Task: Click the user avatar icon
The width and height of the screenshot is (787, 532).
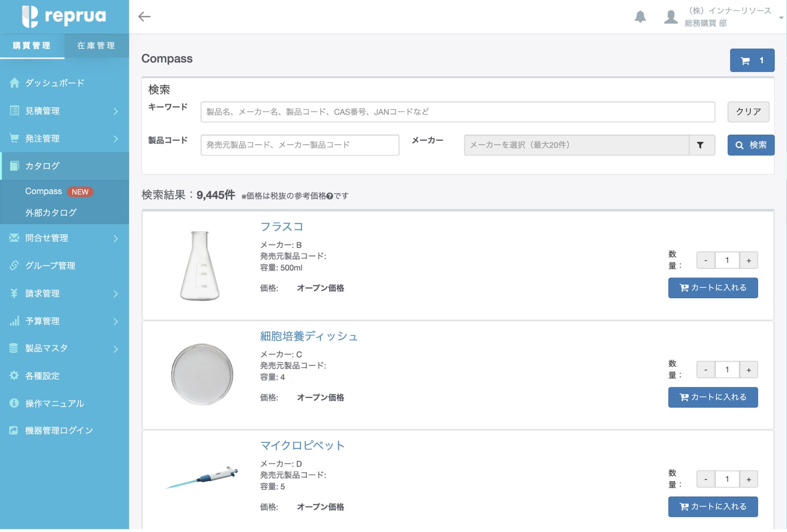Action: click(671, 16)
